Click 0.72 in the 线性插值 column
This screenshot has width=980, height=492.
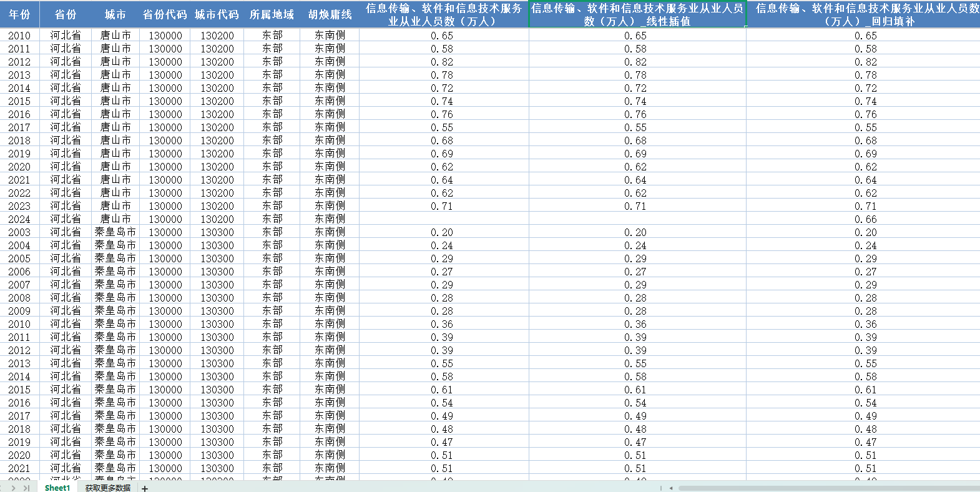[x=635, y=88]
